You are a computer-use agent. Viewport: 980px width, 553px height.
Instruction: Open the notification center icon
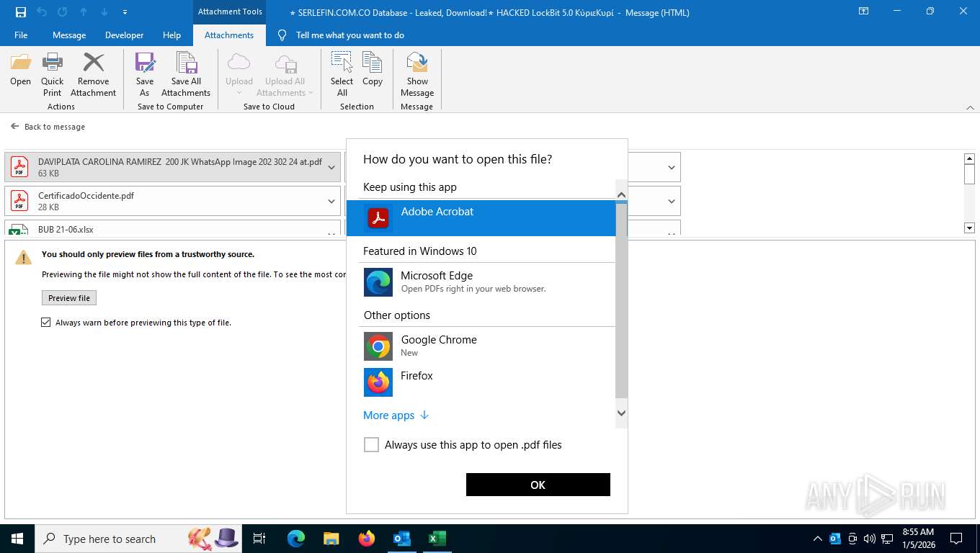tap(956, 539)
